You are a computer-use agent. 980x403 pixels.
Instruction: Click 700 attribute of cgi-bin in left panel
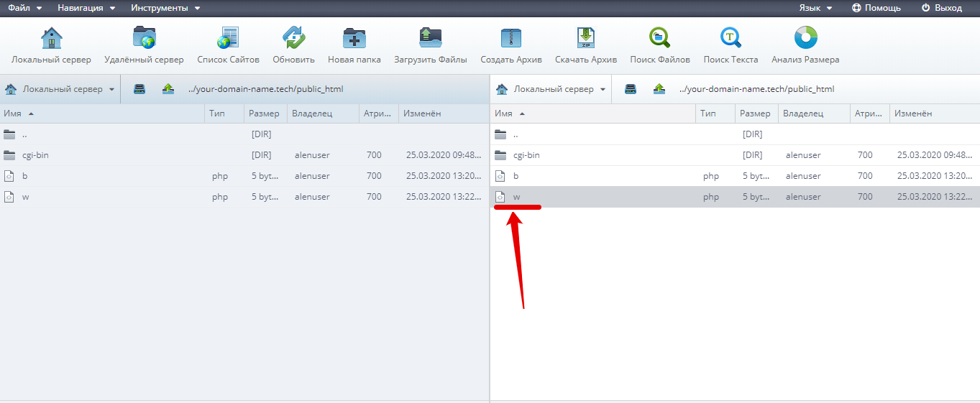click(374, 155)
